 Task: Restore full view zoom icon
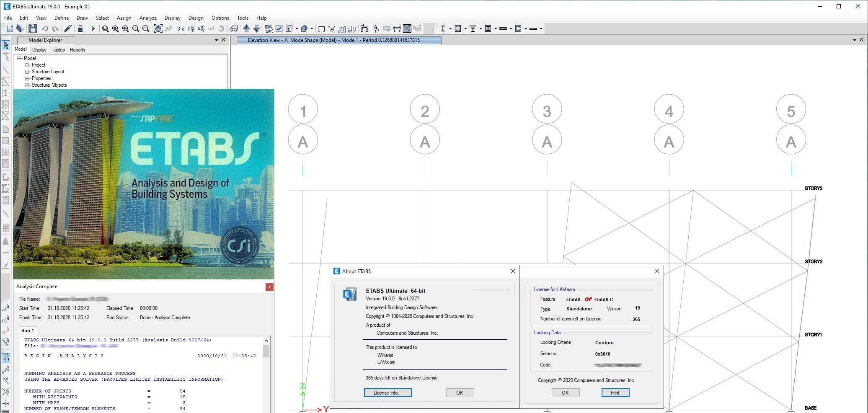tap(116, 28)
